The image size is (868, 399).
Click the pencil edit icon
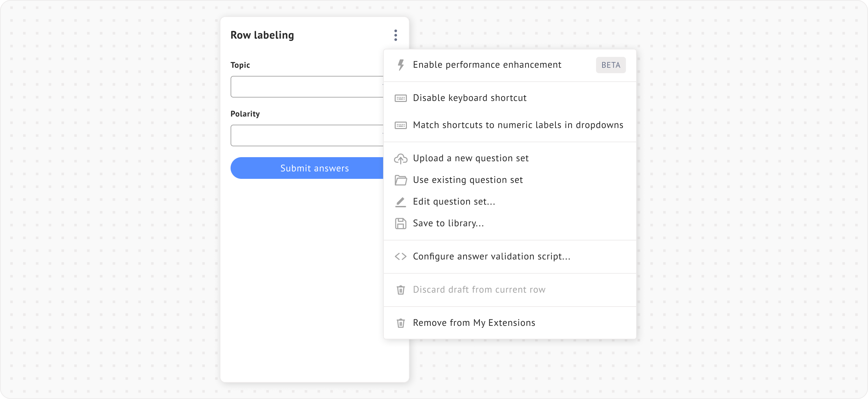click(401, 202)
